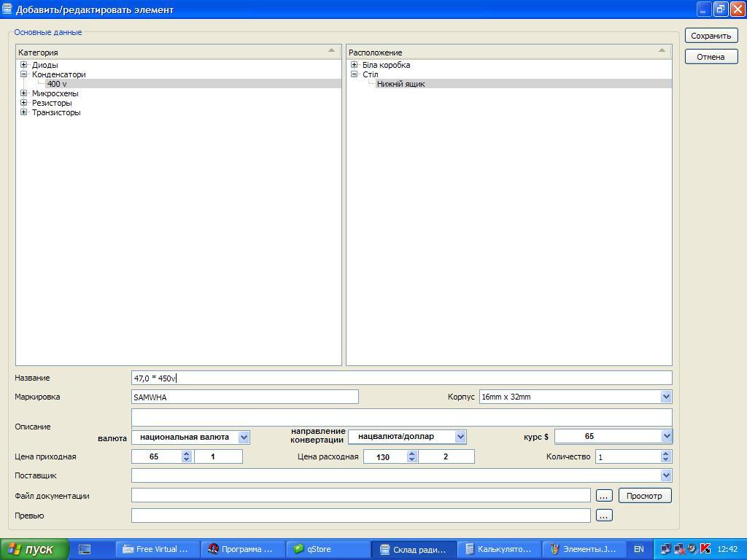The width and height of the screenshot is (747, 560).
Task: Increase the Количество spinner value
Action: coord(665,454)
